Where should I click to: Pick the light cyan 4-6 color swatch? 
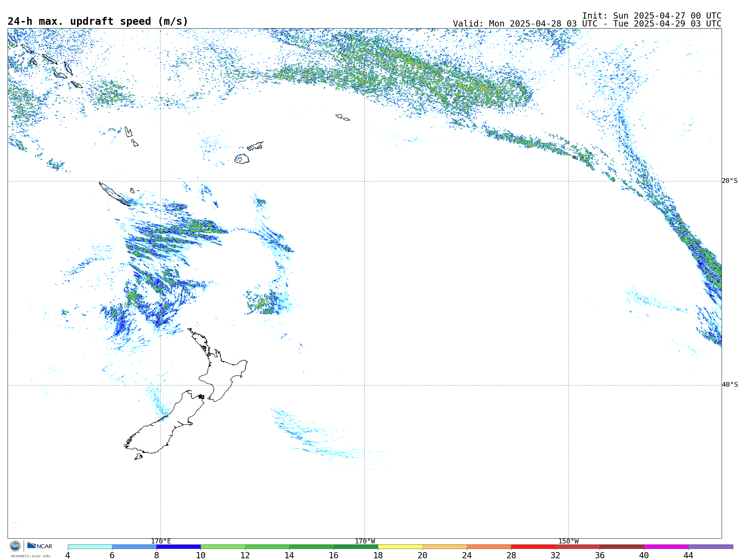[x=90, y=547]
